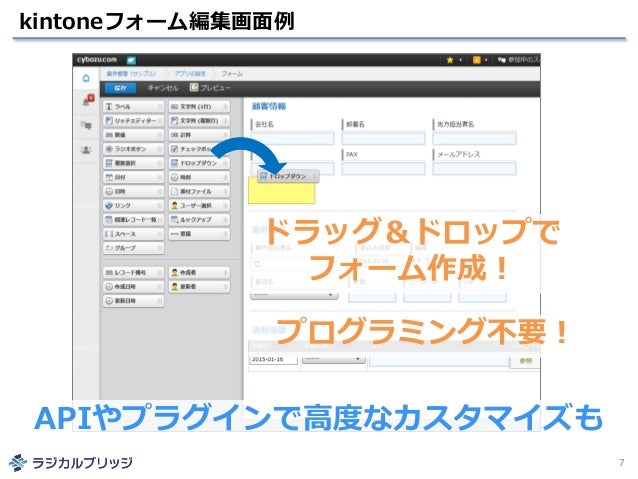Viewport: 638px width, 479px height.
Task: Select the 時刻 field part
Action: (x=199, y=177)
